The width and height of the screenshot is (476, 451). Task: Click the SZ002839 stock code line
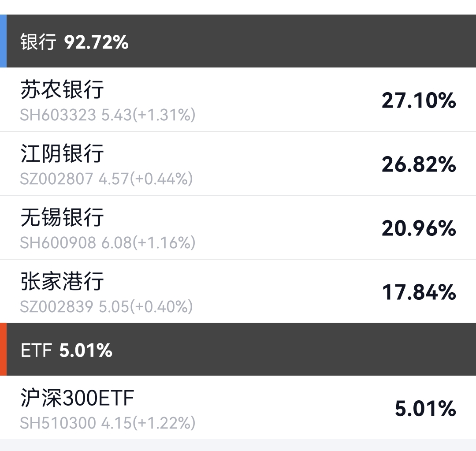106,307
